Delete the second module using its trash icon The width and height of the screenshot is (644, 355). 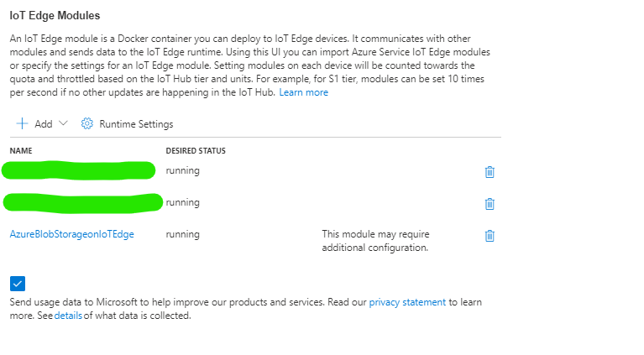click(x=490, y=203)
